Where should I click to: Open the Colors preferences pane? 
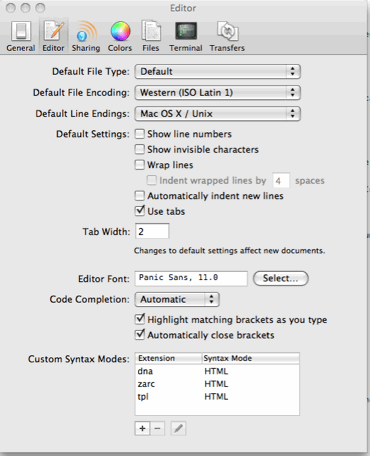click(120, 36)
